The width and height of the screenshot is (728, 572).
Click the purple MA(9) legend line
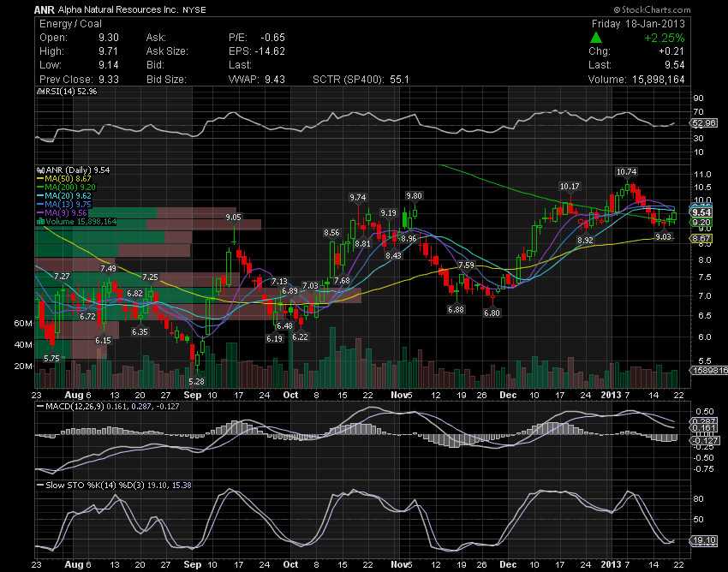click(40, 213)
